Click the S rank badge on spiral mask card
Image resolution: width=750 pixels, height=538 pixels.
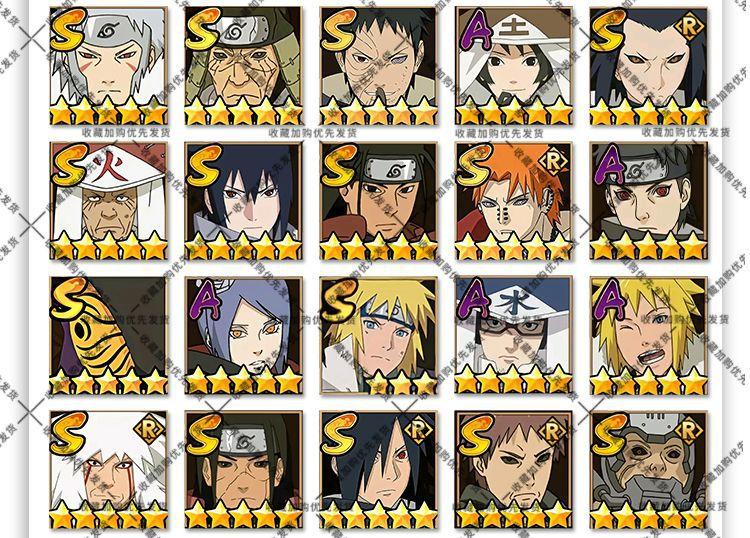coord(70,299)
